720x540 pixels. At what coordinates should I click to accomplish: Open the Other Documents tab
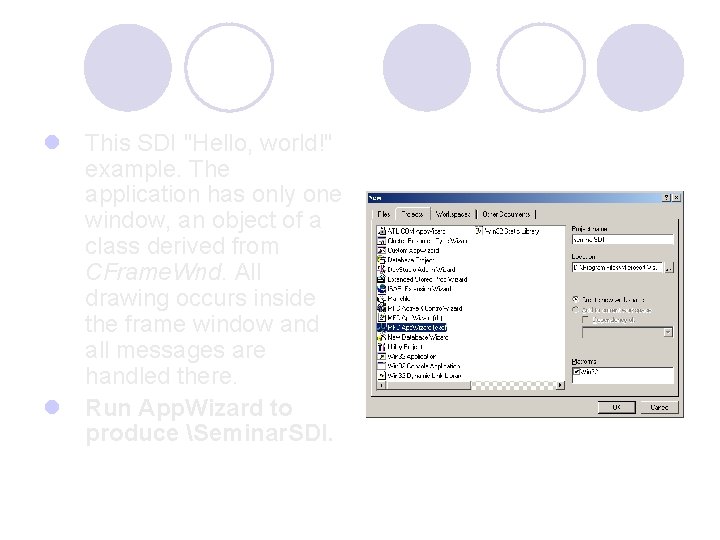click(506, 214)
